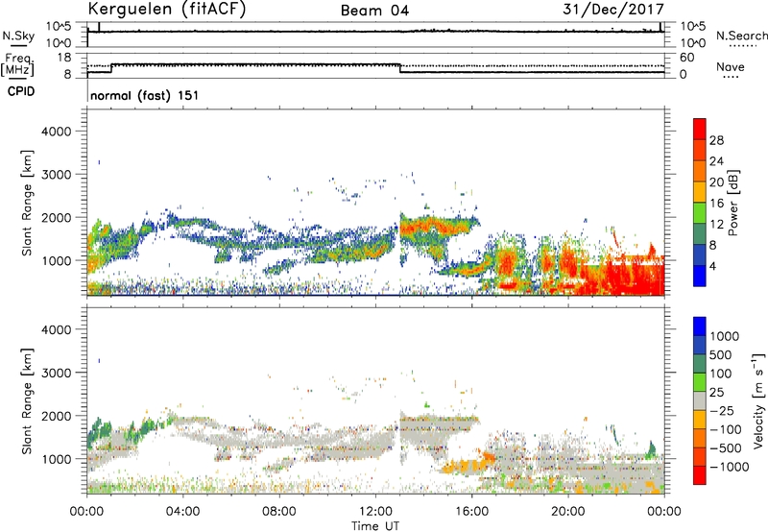Click the '4000' tick on power panel axis
The width and height of the screenshot is (768, 532).
(x=57, y=132)
